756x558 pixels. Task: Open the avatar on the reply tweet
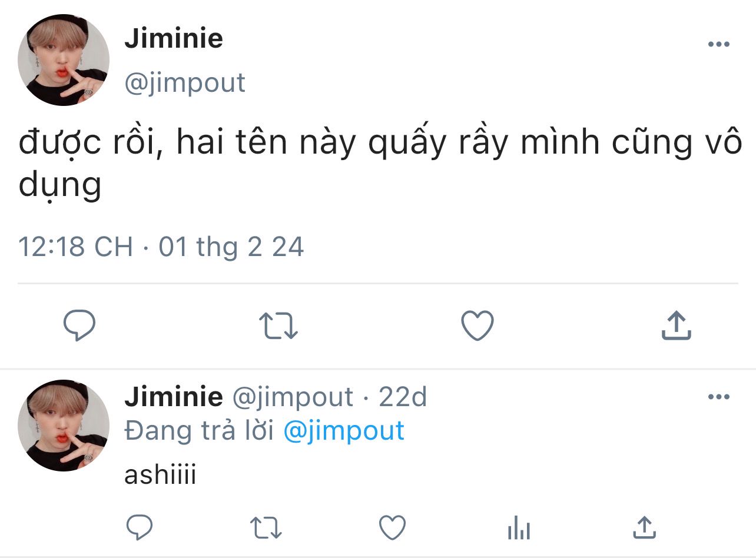click(63, 425)
